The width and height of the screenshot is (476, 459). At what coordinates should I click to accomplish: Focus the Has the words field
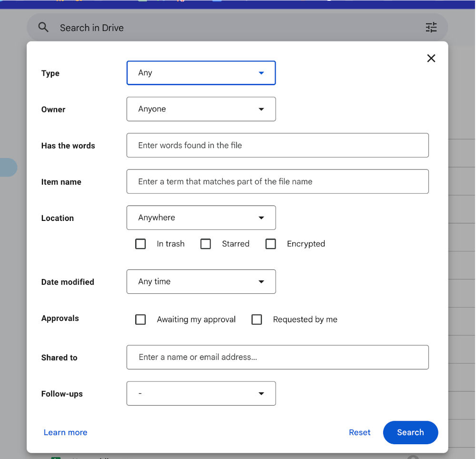pyautogui.click(x=278, y=145)
